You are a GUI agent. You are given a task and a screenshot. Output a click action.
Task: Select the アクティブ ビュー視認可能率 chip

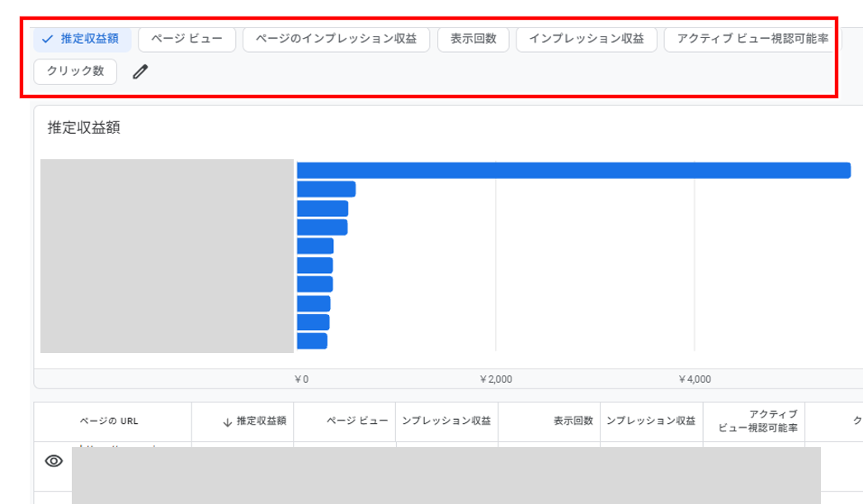(x=752, y=39)
